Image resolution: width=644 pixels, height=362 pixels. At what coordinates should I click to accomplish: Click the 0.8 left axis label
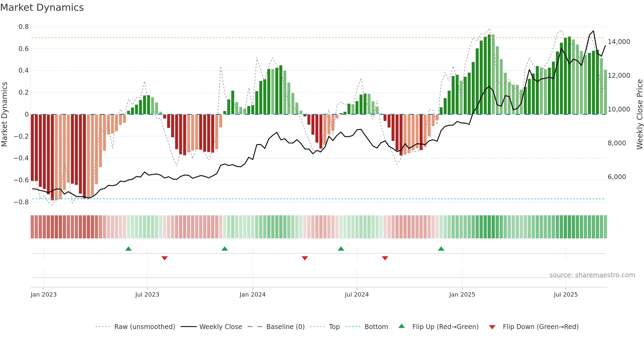24,27
